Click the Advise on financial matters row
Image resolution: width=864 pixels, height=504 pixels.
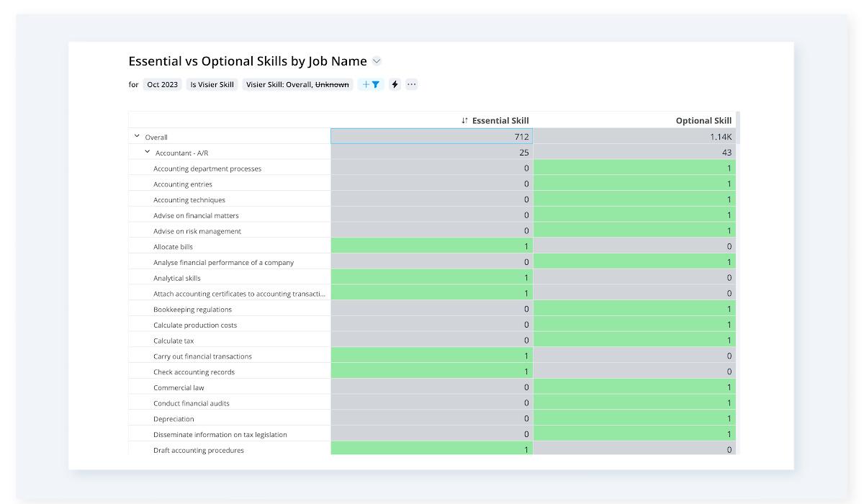[x=196, y=216]
